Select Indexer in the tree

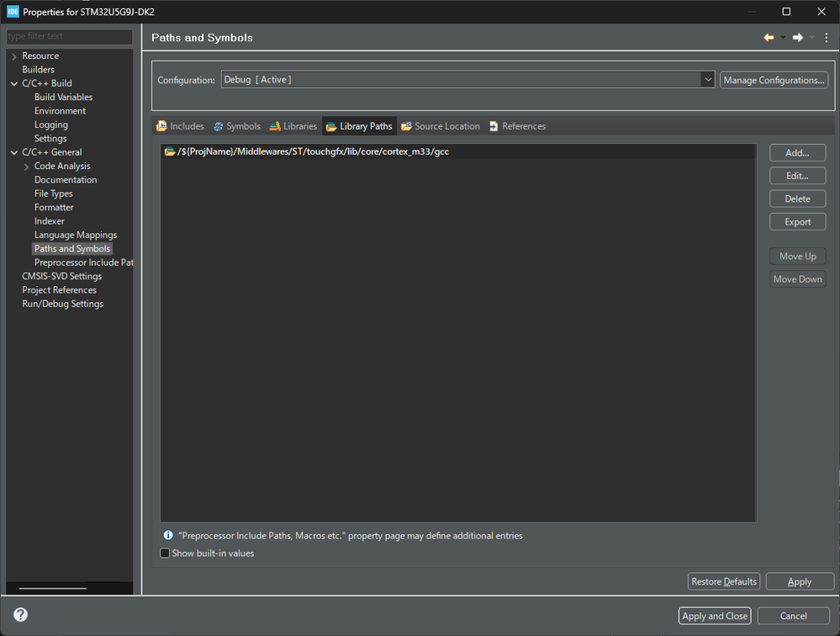[50, 220]
